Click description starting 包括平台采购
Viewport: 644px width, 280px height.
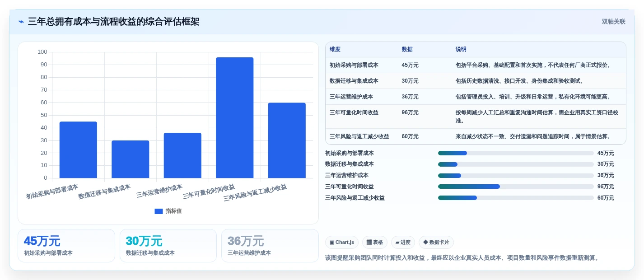(x=534, y=65)
